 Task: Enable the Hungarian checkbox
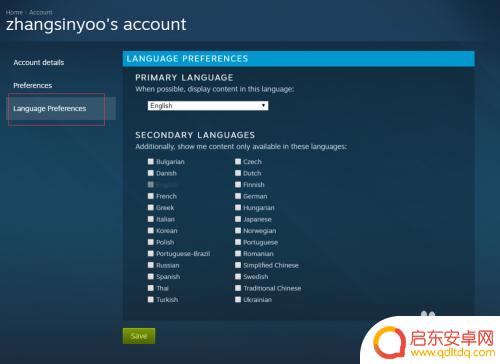tap(238, 207)
